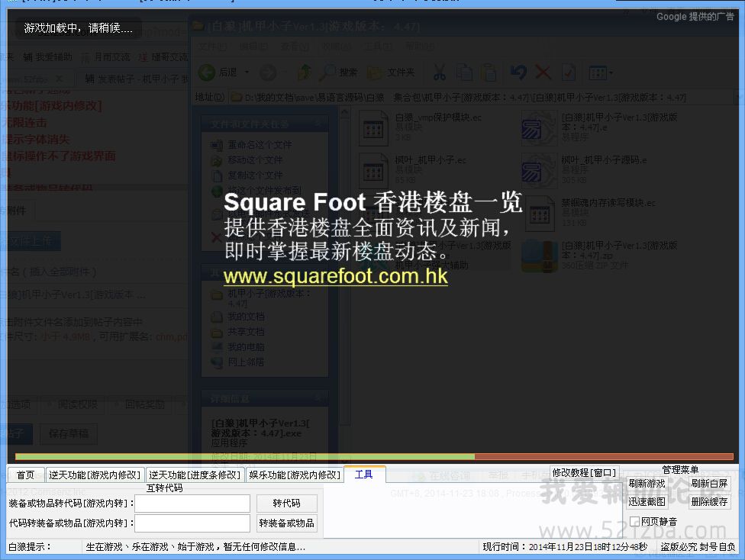Click the game loading progress bar
The image size is (745, 560).
[372, 457]
